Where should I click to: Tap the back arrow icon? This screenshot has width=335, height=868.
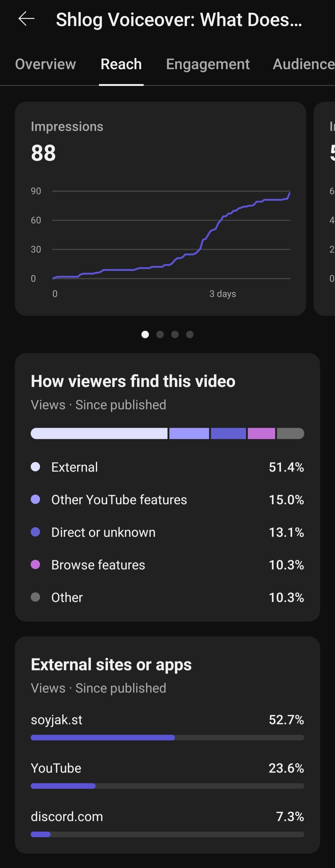[26, 19]
